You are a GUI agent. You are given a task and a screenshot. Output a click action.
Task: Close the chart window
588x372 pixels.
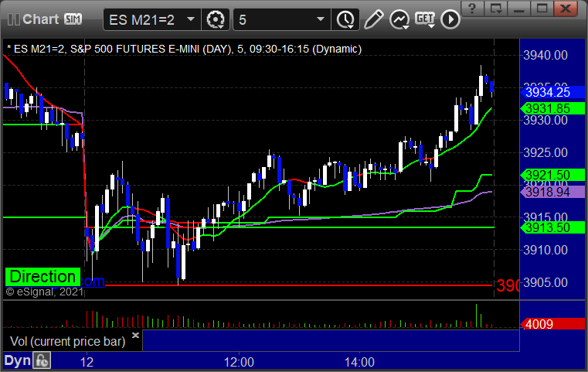tap(566, 9)
